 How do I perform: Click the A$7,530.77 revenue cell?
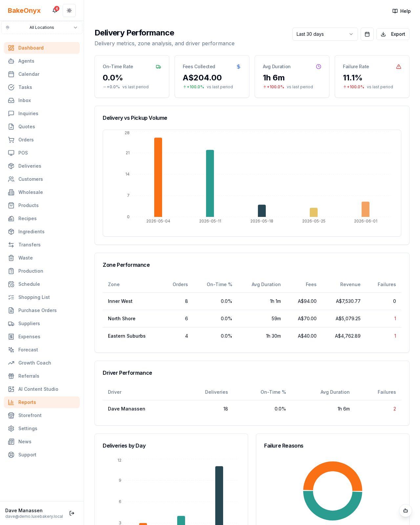[348, 301]
